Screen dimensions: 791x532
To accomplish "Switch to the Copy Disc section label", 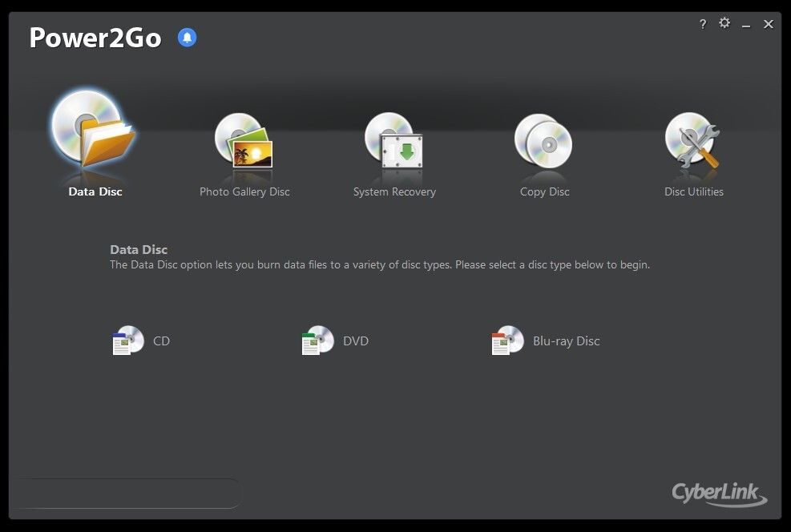I will click(544, 191).
